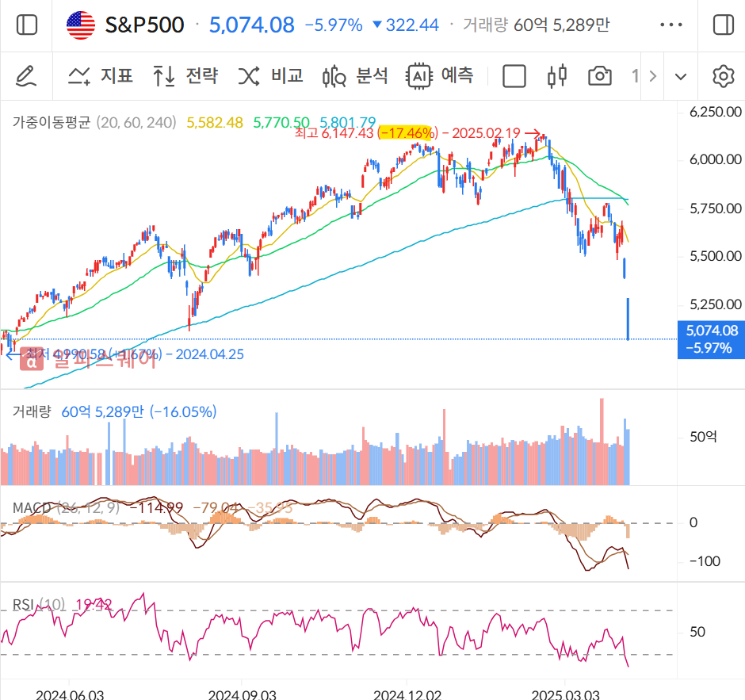
Task: Click the -5.97% change in header
Action: (334, 25)
